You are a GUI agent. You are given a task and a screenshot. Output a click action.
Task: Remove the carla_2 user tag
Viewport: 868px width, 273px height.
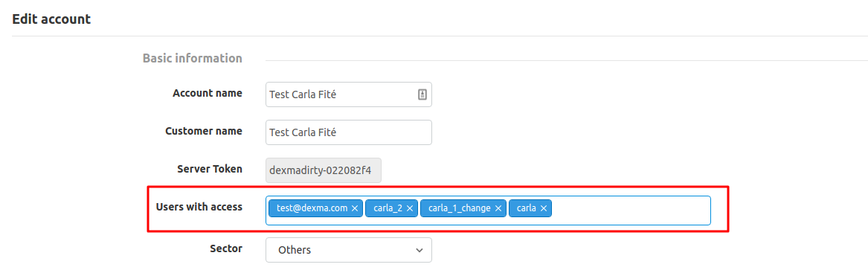click(410, 208)
